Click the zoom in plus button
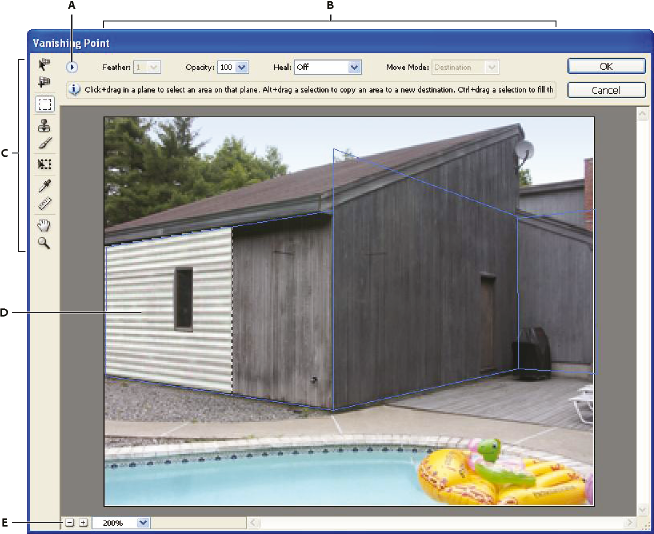Image resolution: width=654 pixels, height=534 pixels. 83,522
